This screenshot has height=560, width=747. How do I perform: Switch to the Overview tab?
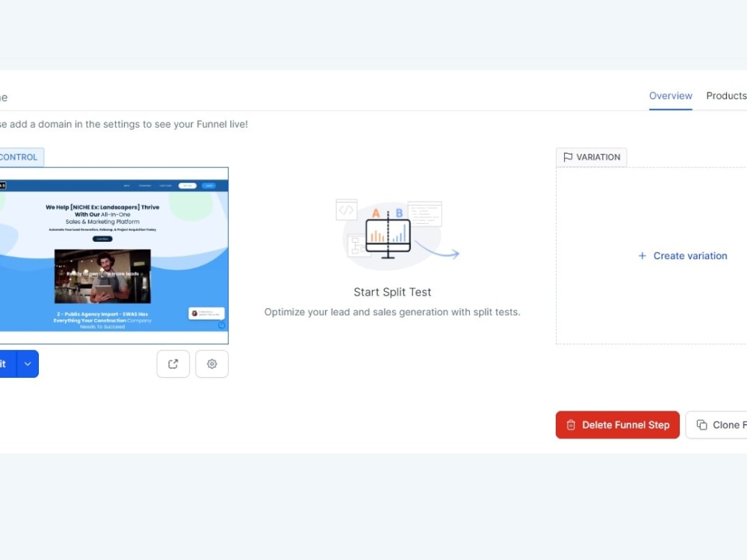pos(670,96)
